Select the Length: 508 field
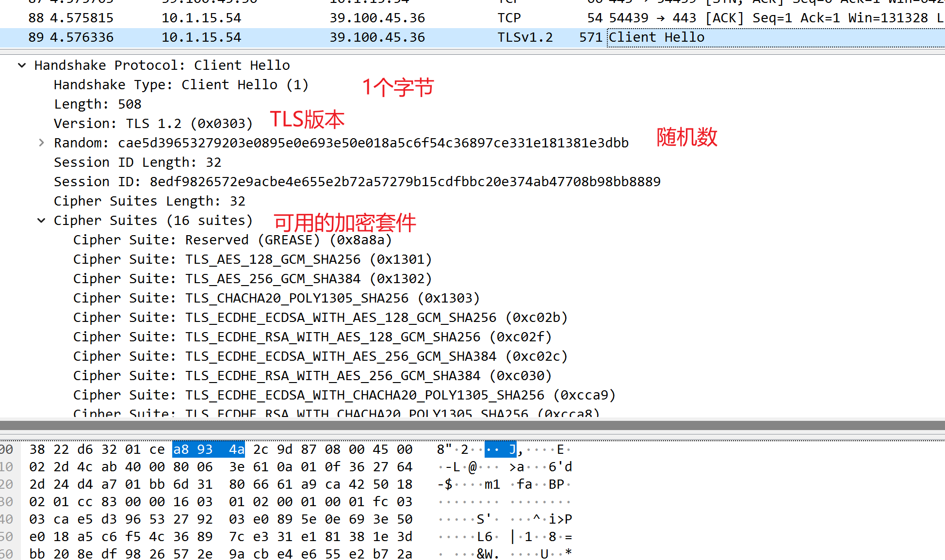The height and width of the screenshot is (560, 945). 98,104
